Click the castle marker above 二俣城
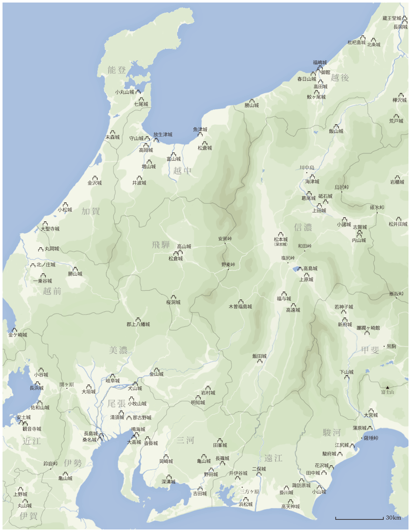Screen dimensions: 411x532 (x=259, y=474)
